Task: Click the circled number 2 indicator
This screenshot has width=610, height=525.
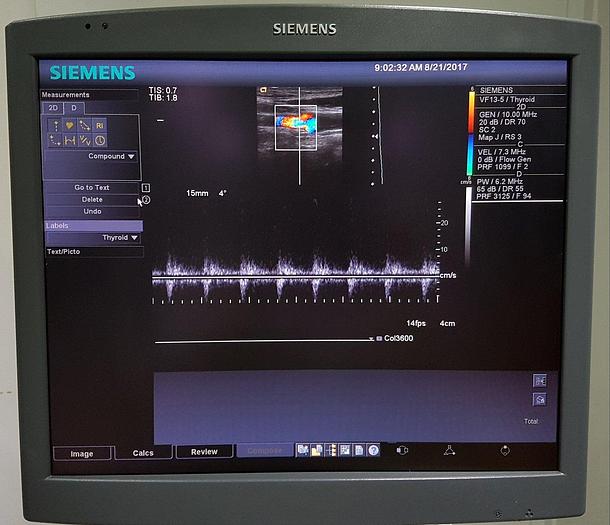Action: pos(146,200)
